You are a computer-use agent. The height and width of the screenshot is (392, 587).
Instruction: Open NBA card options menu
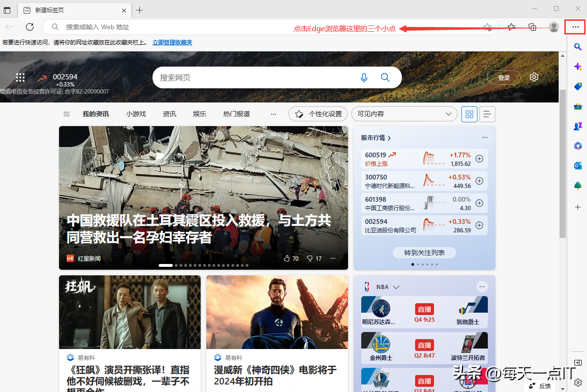coord(482,286)
